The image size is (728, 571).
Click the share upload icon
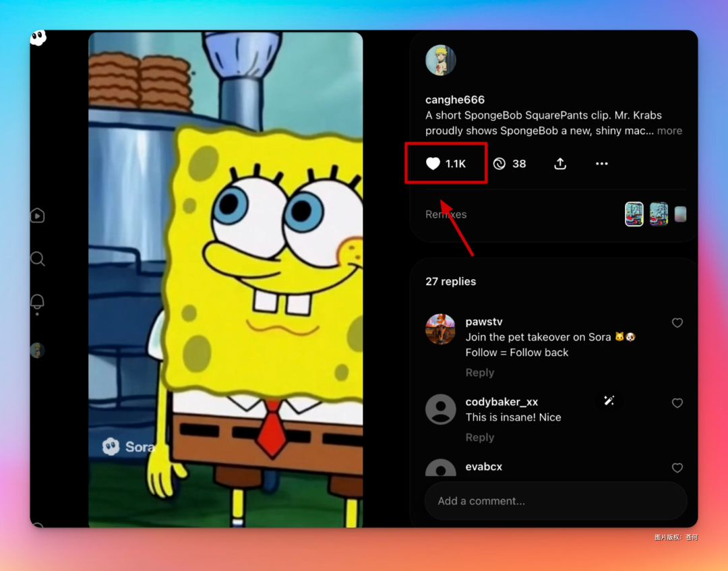[560, 163]
